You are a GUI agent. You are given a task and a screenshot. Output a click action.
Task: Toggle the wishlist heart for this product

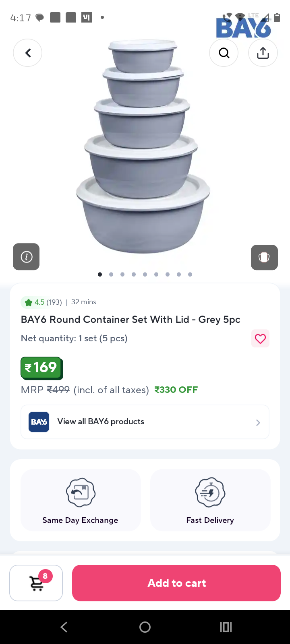pos(260,339)
